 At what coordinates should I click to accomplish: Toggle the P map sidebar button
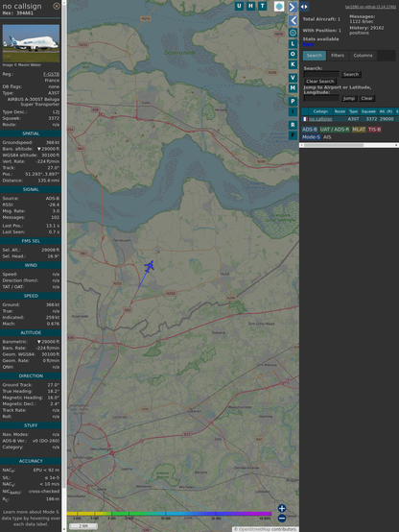tap(293, 101)
